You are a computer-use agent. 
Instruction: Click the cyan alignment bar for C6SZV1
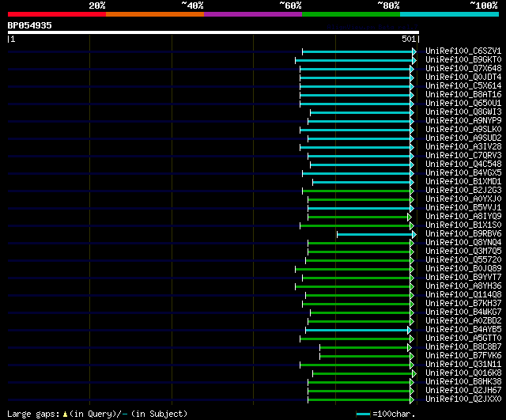pos(360,51)
